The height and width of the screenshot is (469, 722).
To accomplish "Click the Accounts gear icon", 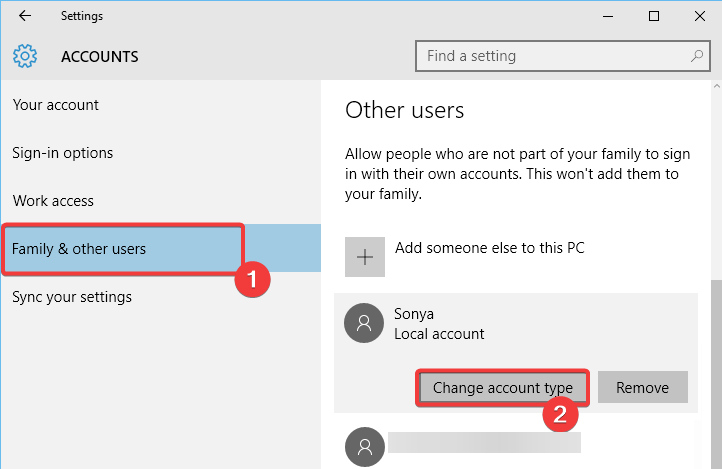I will point(25,56).
